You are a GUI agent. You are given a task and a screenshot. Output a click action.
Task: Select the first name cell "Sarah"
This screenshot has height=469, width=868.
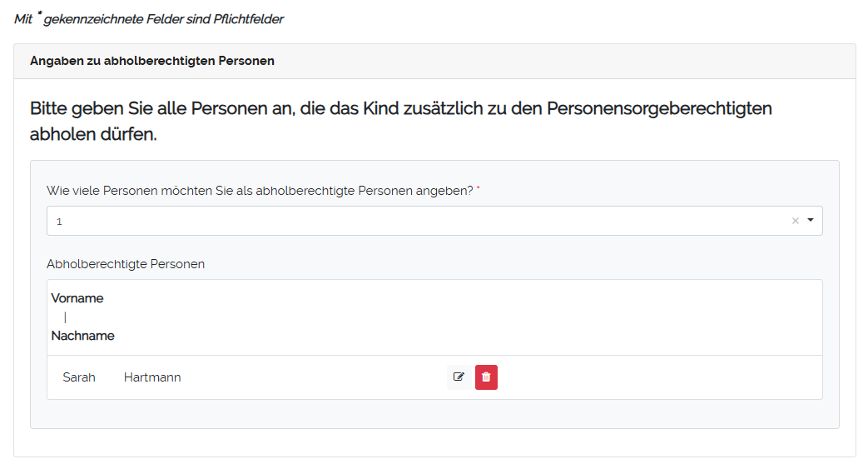pyautogui.click(x=79, y=377)
